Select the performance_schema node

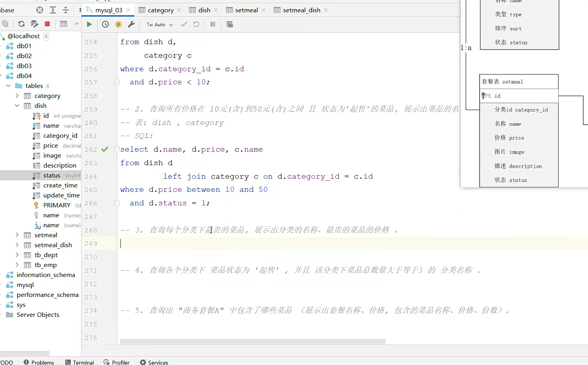click(x=47, y=295)
